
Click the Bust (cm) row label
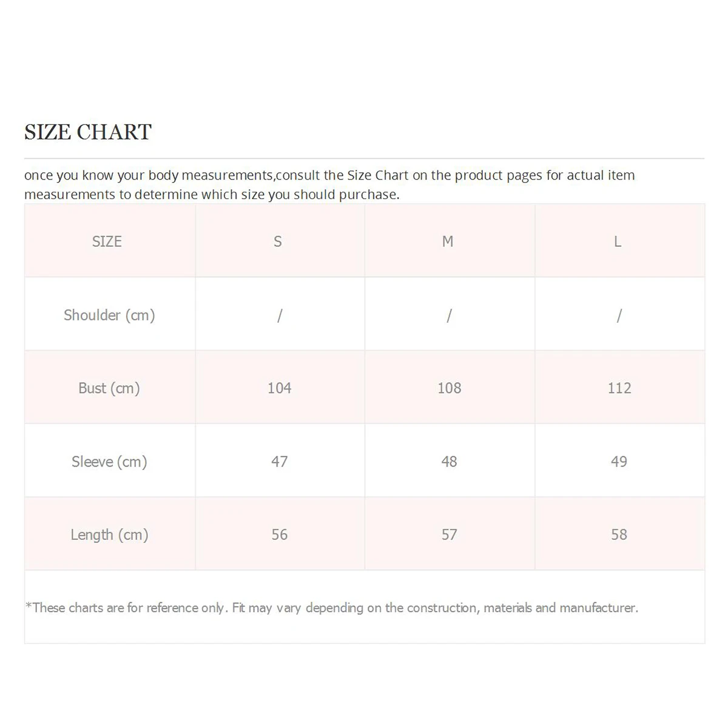click(109, 388)
